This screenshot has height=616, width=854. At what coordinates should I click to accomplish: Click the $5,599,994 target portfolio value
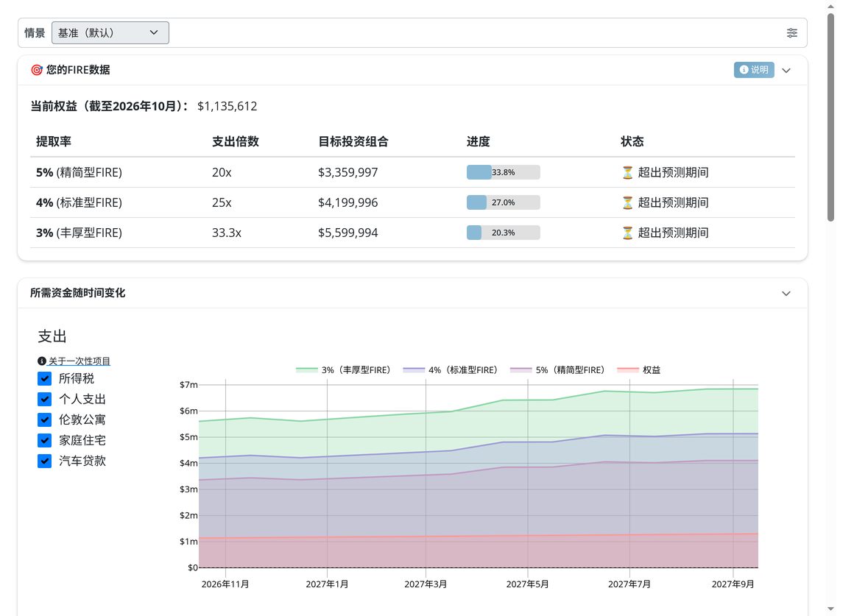(348, 233)
